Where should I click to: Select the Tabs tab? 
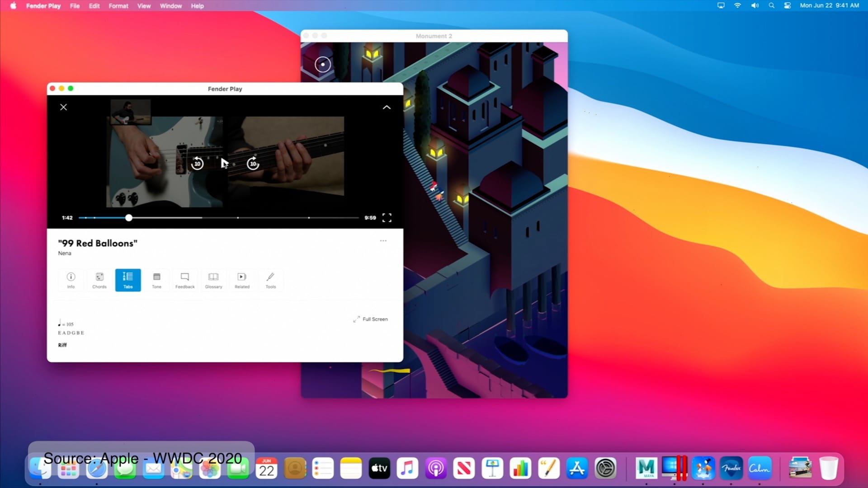pos(128,280)
